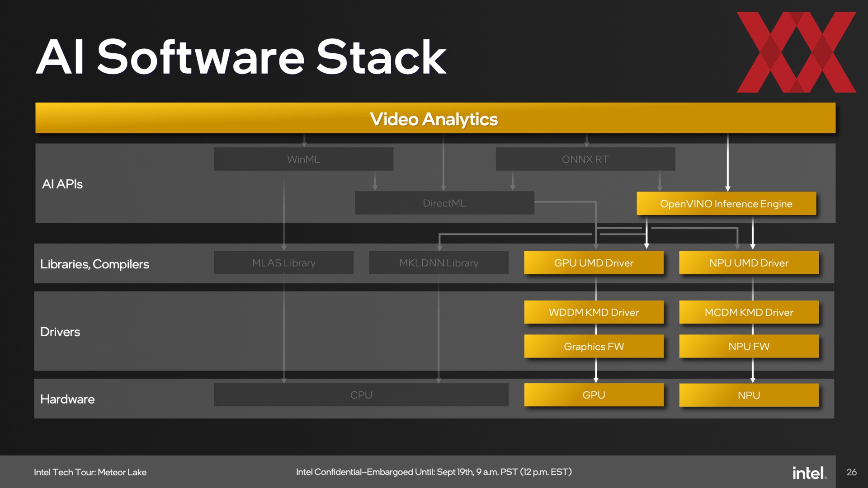Click the Hardware row label
This screenshot has width=868, height=488.
point(67,399)
